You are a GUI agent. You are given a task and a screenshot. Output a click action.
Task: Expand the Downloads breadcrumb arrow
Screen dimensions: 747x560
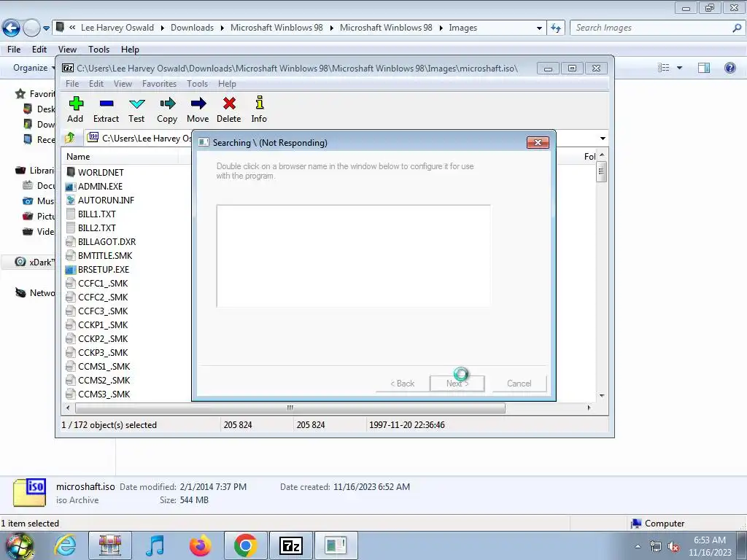222,28
